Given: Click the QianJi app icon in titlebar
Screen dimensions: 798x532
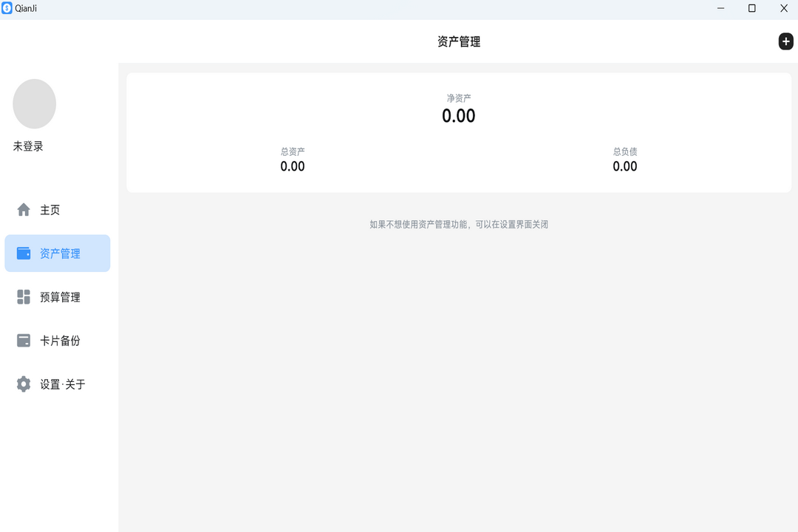Looking at the screenshot, I should [8, 8].
